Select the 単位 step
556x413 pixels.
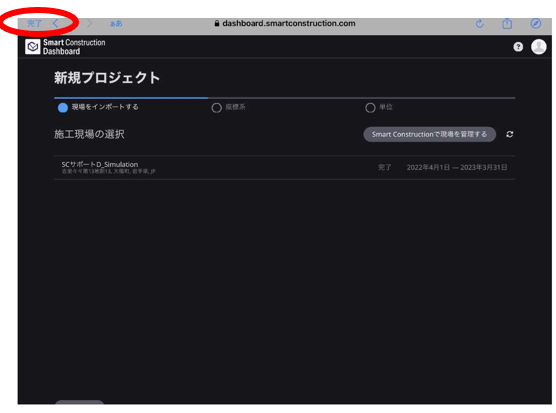pyautogui.click(x=379, y=107)
